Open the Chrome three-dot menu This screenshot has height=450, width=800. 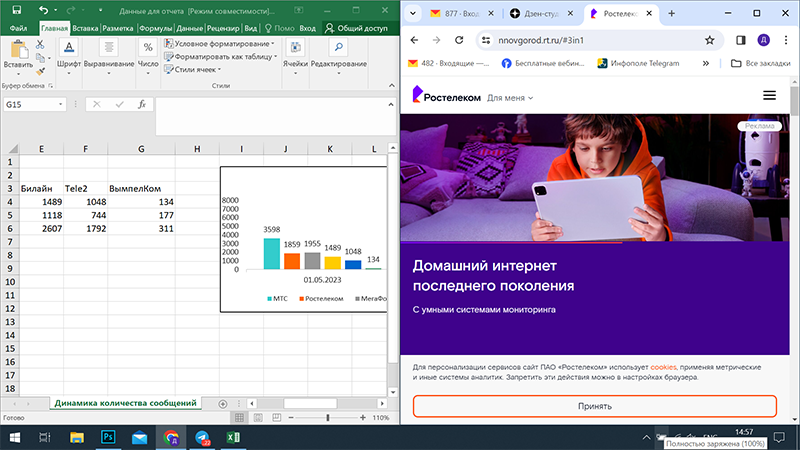click(786, 40)
